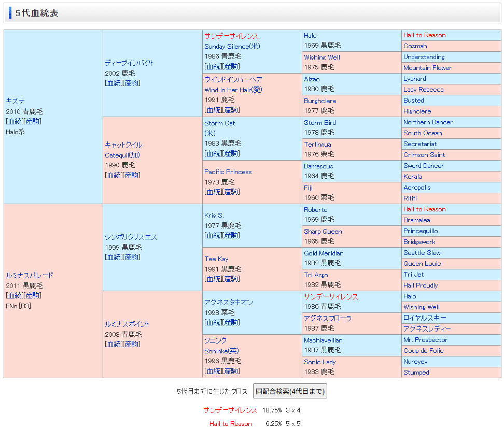Open the Kerala link

(413, 177)
